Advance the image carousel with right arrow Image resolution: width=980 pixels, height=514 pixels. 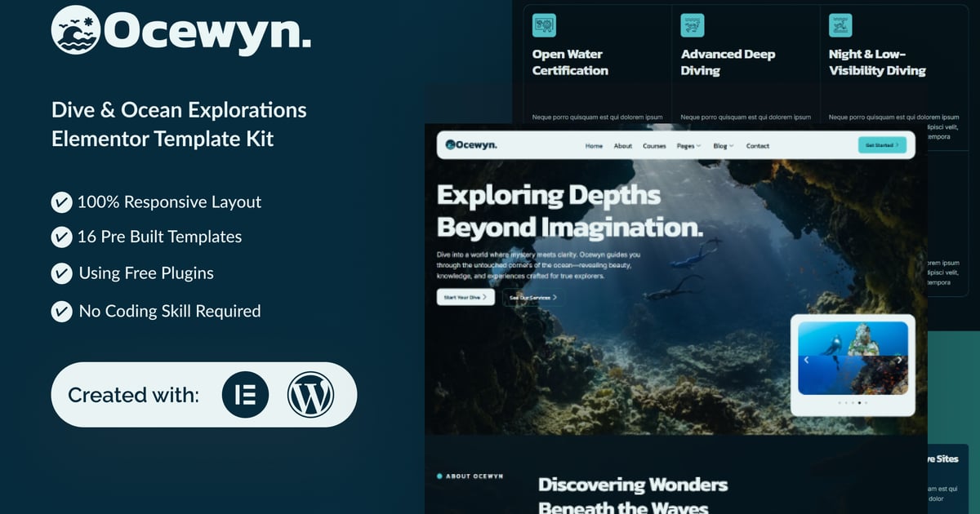pos(899,360)
